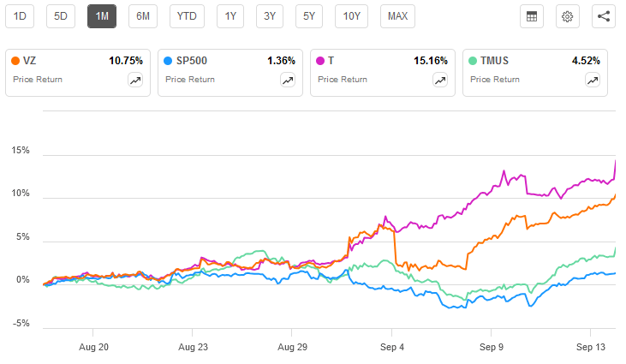
Task: Click SP500 price return chart icon
Action: point(287,80)
